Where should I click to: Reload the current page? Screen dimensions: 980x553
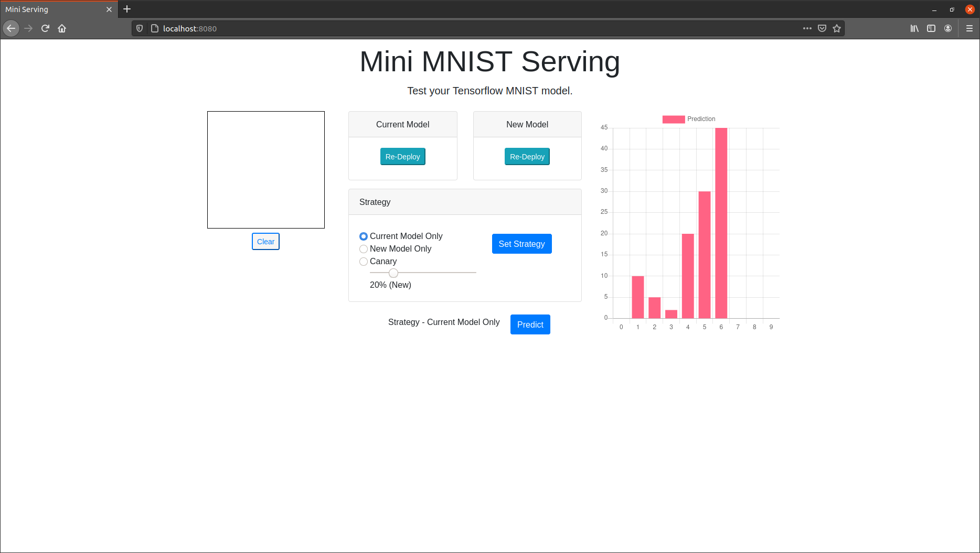coord(45,28)
